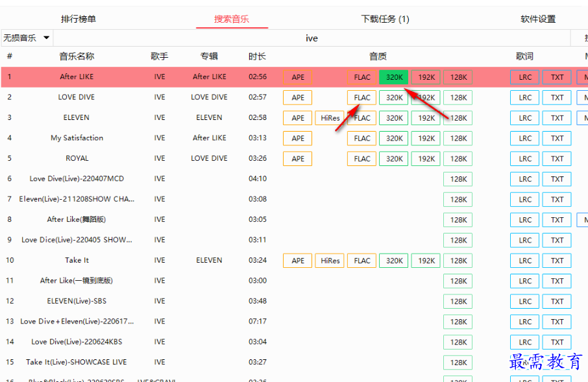Screen dimensions: 588x382
Task: Select song title My Satisfaction
Action: tap(77, 137)
